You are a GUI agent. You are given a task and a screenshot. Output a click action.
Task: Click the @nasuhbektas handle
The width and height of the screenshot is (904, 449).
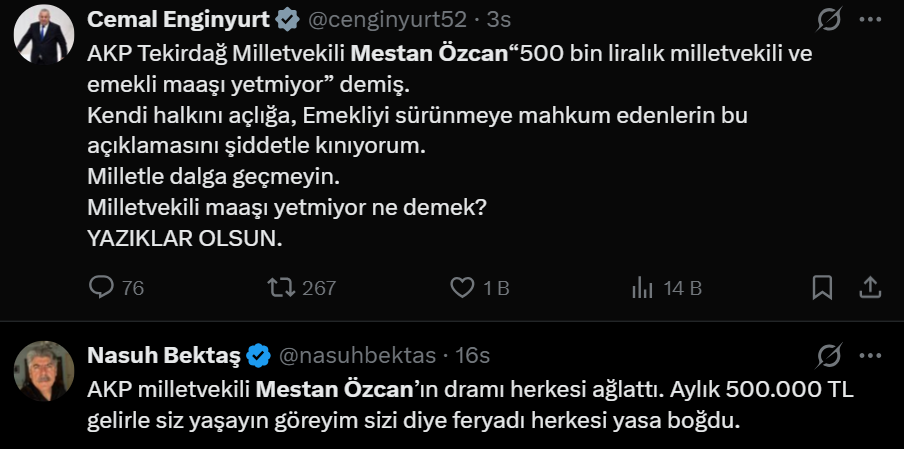pos(356,355)
